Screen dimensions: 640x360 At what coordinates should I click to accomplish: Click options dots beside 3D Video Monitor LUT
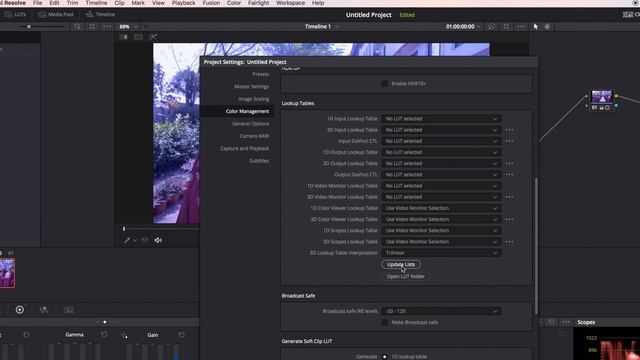(509, 197)
